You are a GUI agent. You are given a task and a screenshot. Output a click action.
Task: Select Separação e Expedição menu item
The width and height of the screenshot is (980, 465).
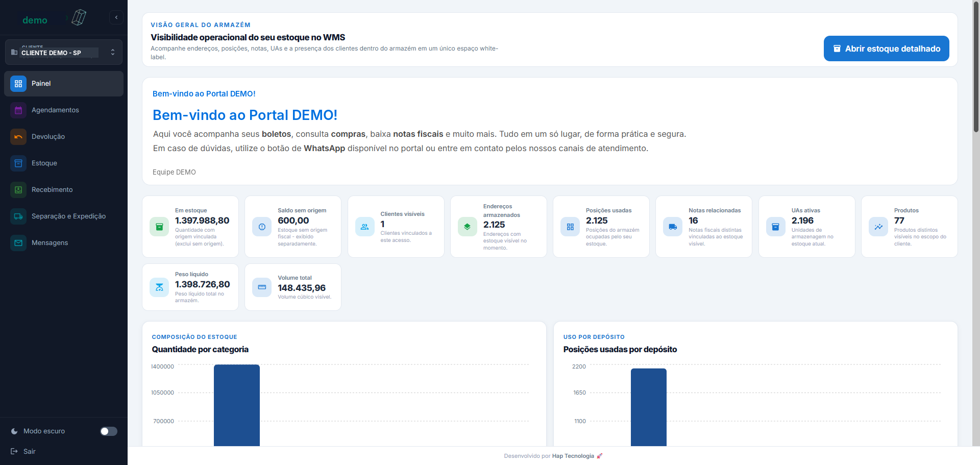click(64, 216)
